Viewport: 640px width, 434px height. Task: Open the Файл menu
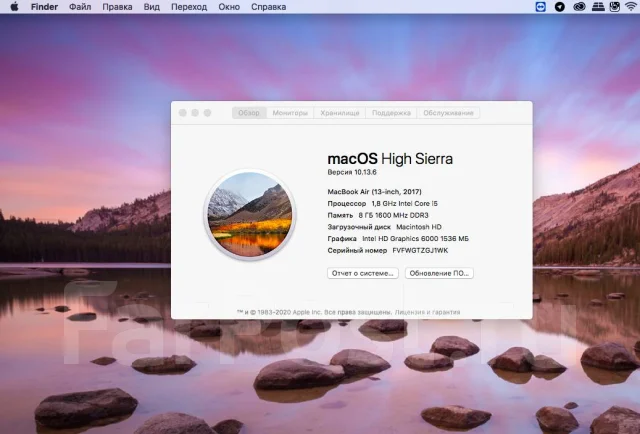coord(80,7)
